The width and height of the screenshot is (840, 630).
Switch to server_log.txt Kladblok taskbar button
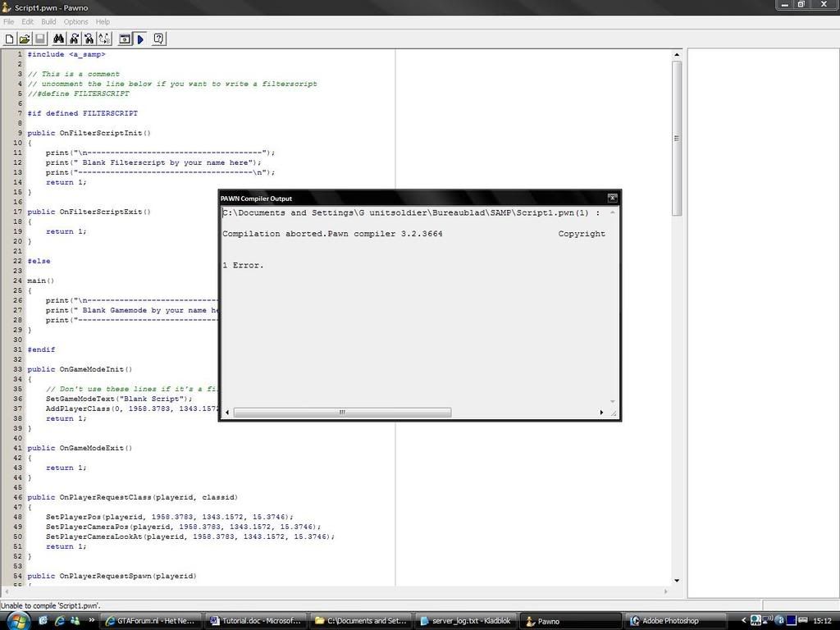pyautogui.click(x=465, y=621)
